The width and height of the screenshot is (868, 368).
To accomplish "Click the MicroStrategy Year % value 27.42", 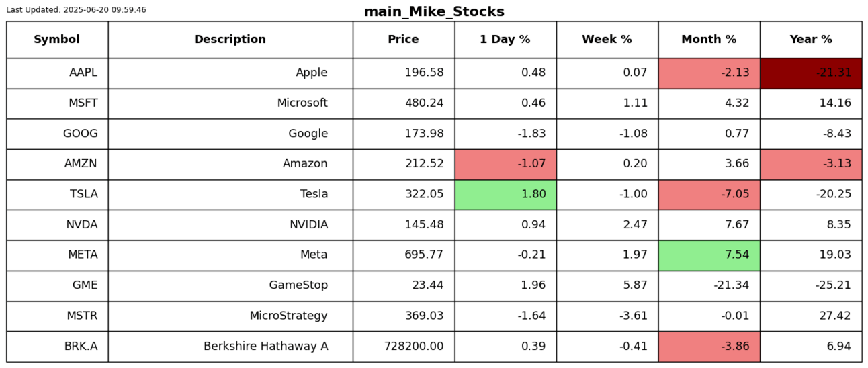I will [811, 316].
